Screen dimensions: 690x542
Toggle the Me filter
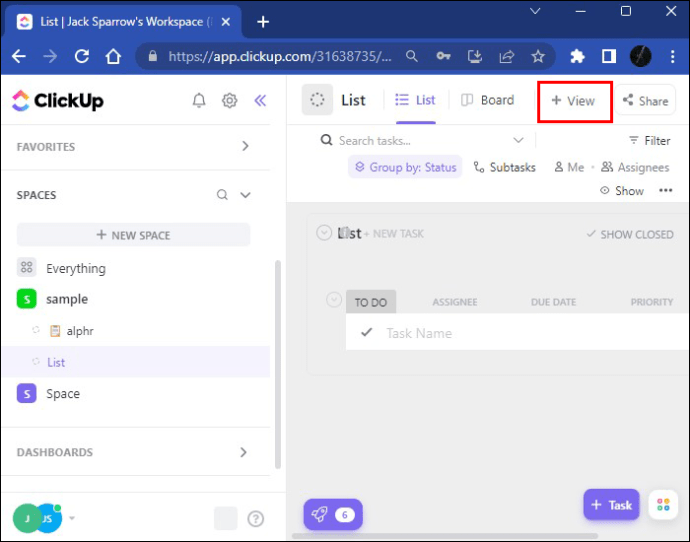pyautogui.click(x=569, y=167)
